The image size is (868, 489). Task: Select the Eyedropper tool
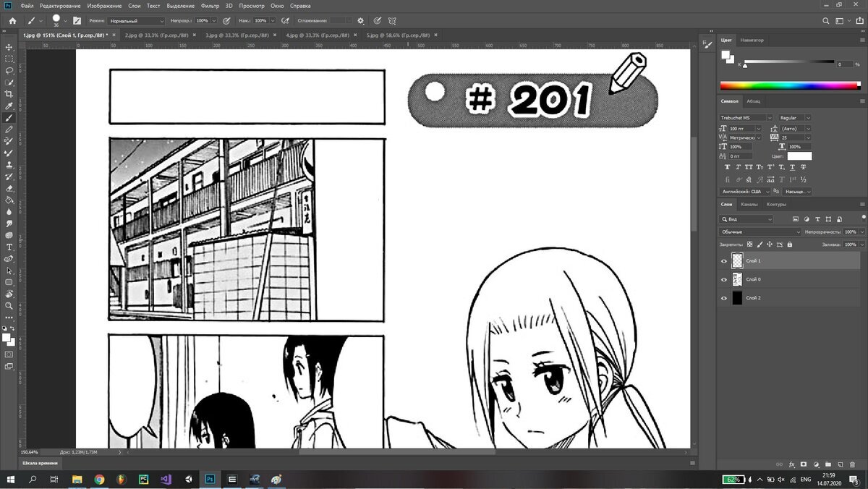coord(9,106)
